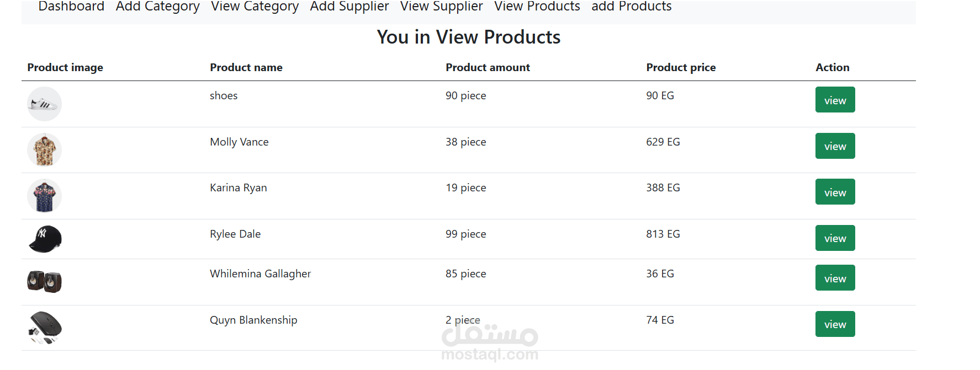980x370 pixels.
Task: Go to add Products page
Action: 631,7
